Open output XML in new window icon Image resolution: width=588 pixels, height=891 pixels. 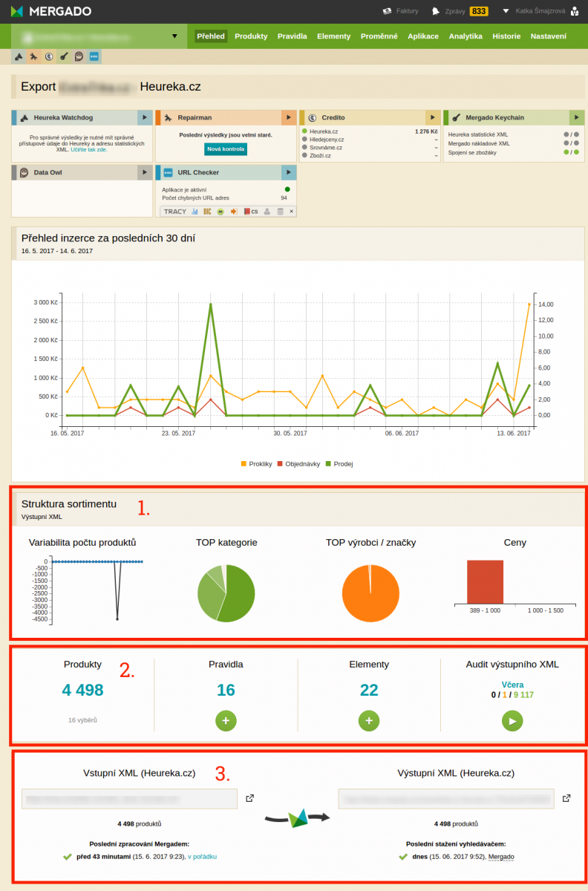[x=566, y=798]
